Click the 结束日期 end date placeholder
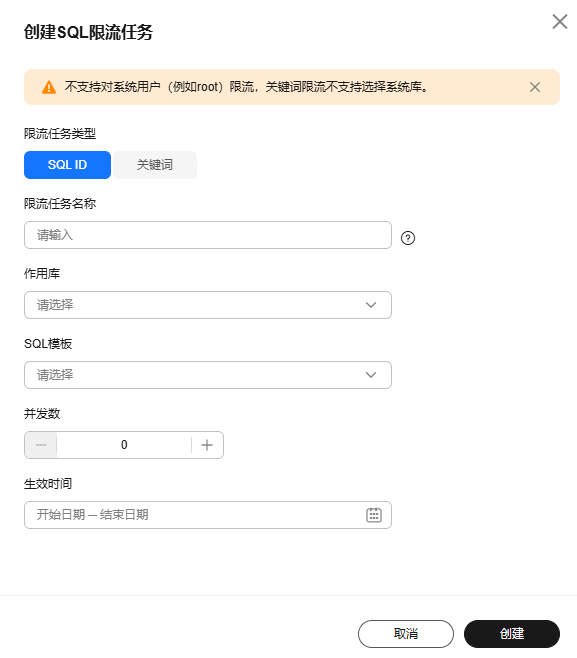Screen dimensions: 577x658 pos(124,514)
